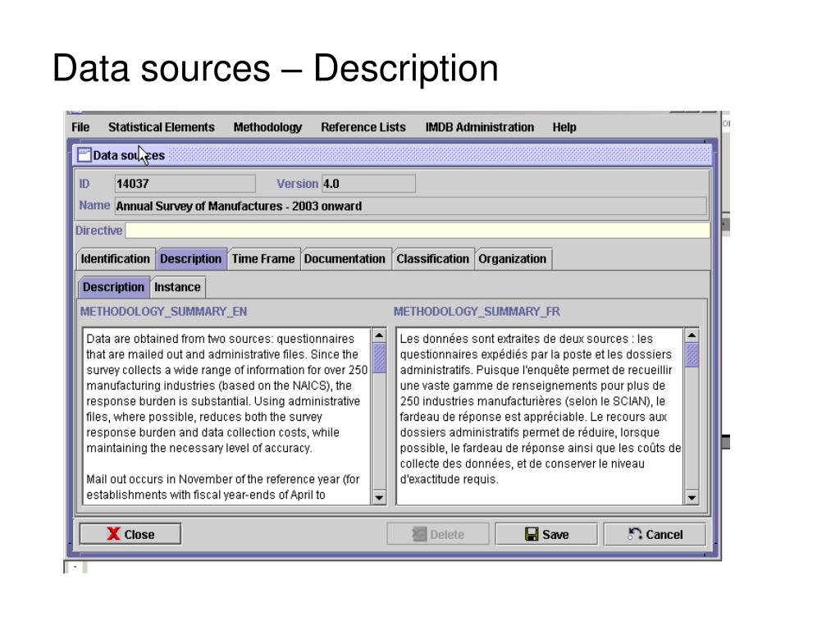
Task: Click the Version field showing 4.0
Action: coord(368,184)
